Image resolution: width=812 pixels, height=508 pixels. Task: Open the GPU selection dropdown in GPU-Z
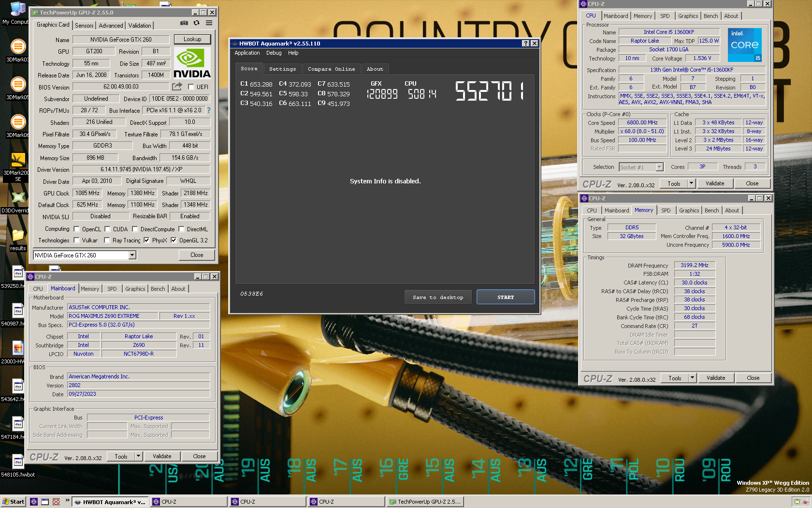click(132, 255)
